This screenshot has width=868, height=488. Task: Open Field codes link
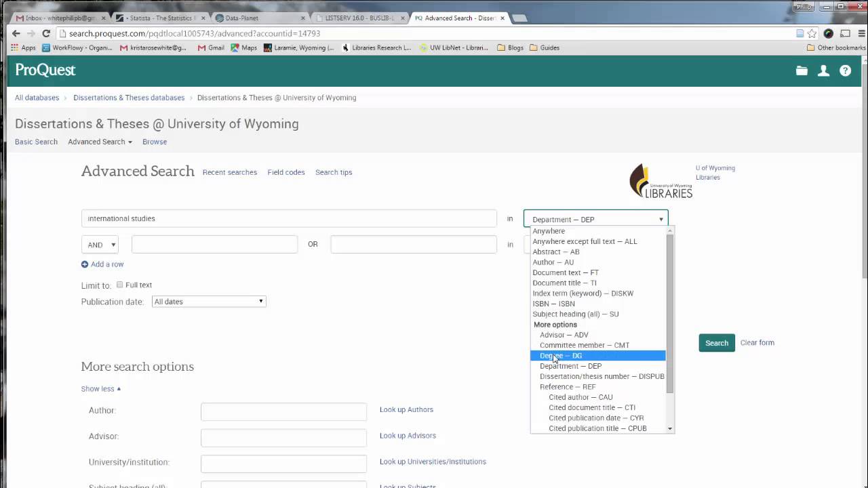click(286, 172)
